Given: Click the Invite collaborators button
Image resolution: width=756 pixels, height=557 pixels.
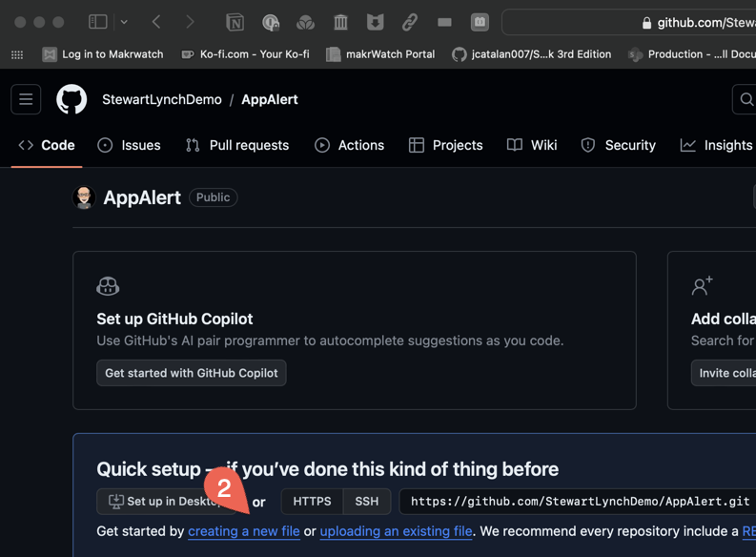Looking at the screenshot, I should (724, 373).
